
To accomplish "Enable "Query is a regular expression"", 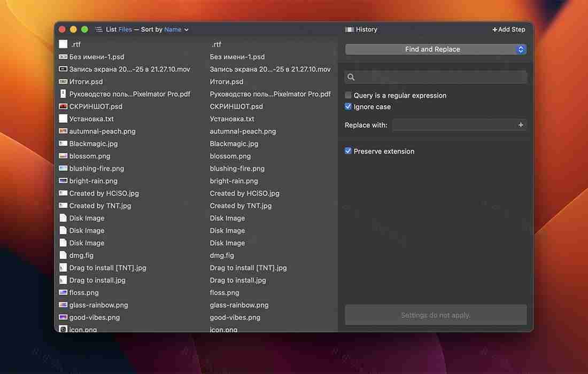I will pyautogui.click(x=348, y=95).
